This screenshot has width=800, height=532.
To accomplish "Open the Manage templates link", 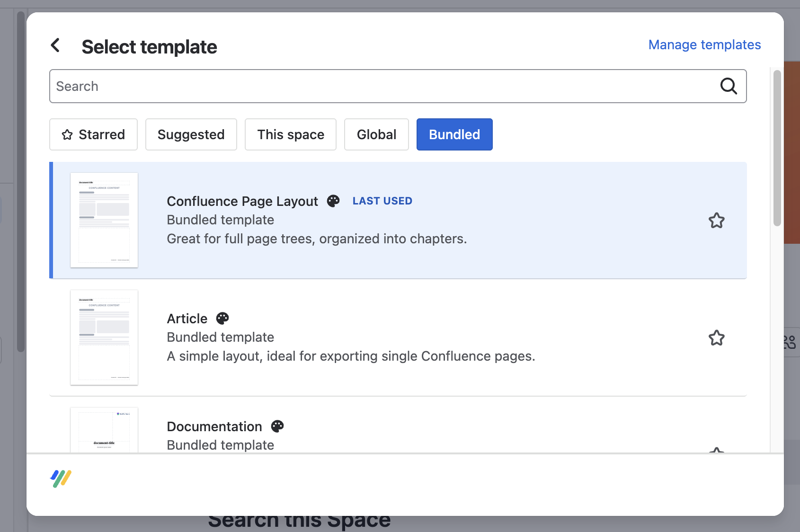I will (x=704, y=44).
